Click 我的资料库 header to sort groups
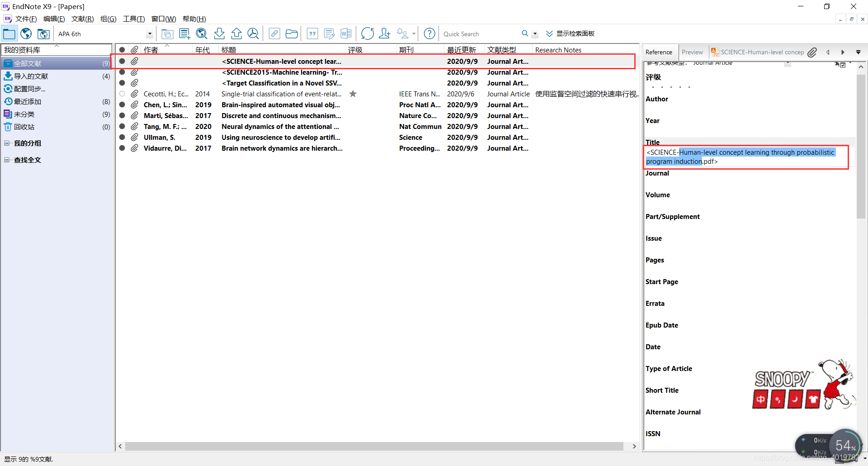 [57, 50]
